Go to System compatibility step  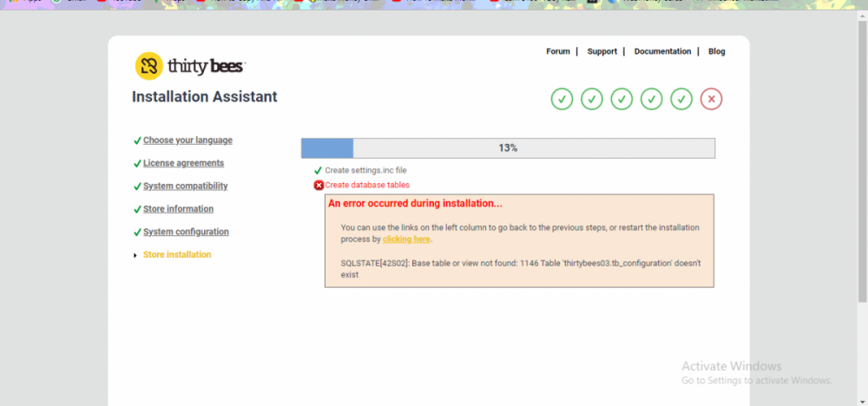185,187
